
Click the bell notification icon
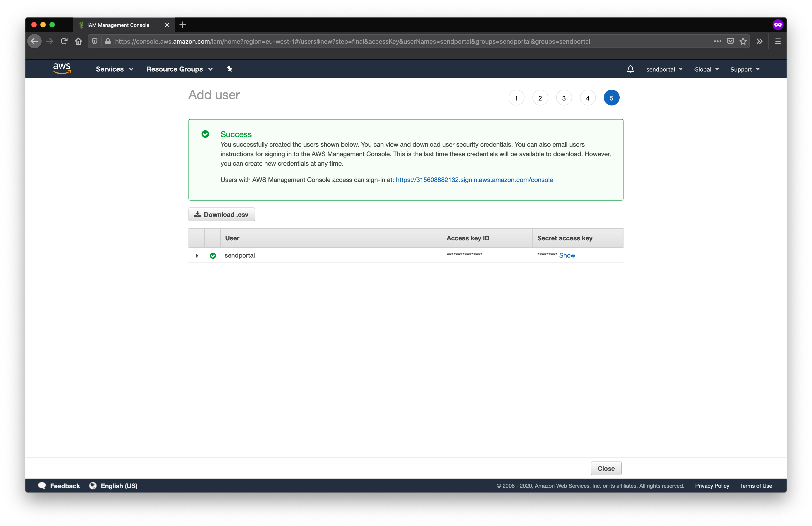[x=630, y=69]
